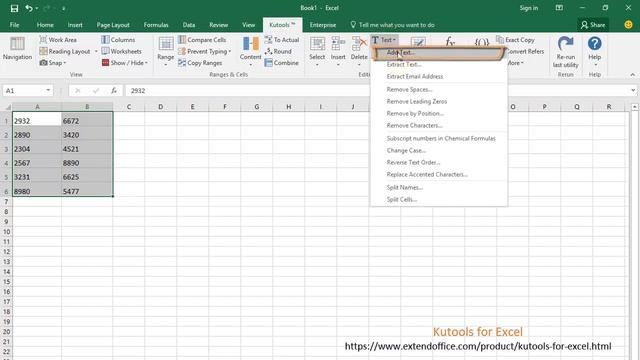Viewport: 640px width, 360px height.
Task: Collapse the ribbon
Action: 633,75
